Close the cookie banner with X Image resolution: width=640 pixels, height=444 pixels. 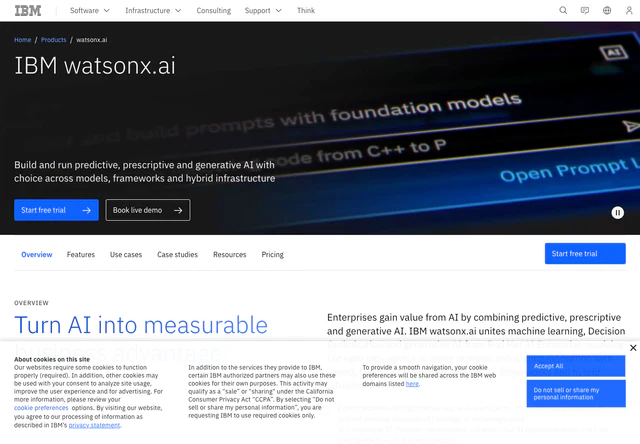click(x=633, y=348)
